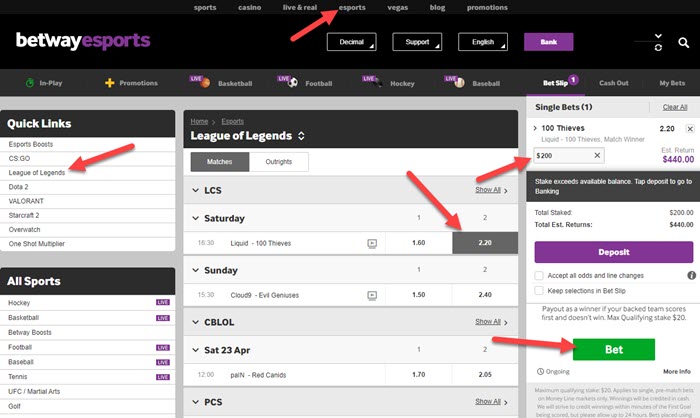Image resolution: width=700 pixels, height=418 pixels.
Task: Select odds 1.70 for paiN
Action: (x=419, y=375)
